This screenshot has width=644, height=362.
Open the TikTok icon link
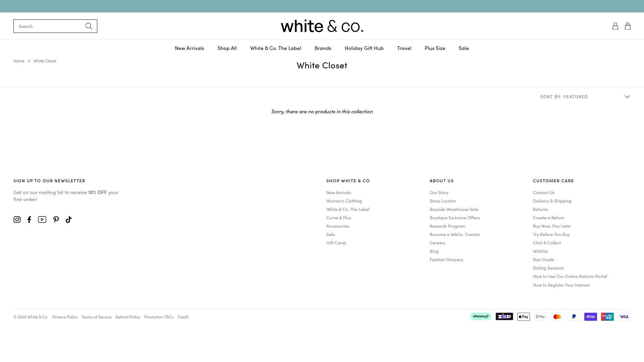pos(69,220)
